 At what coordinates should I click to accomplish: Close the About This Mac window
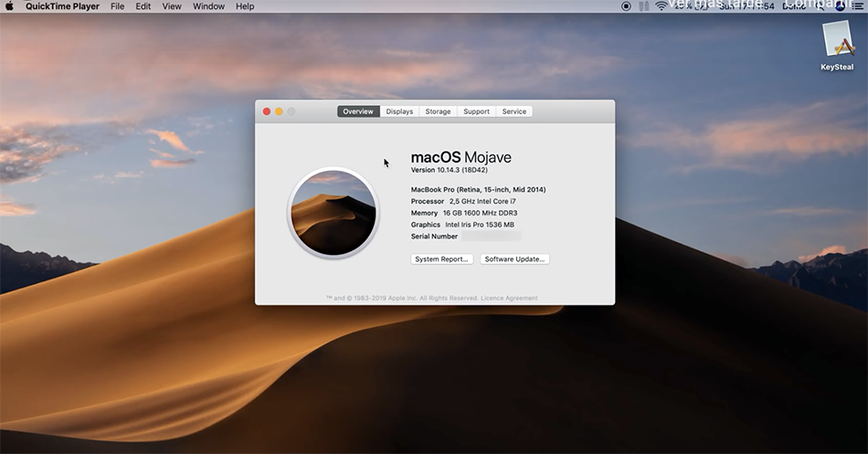[266, 111]
